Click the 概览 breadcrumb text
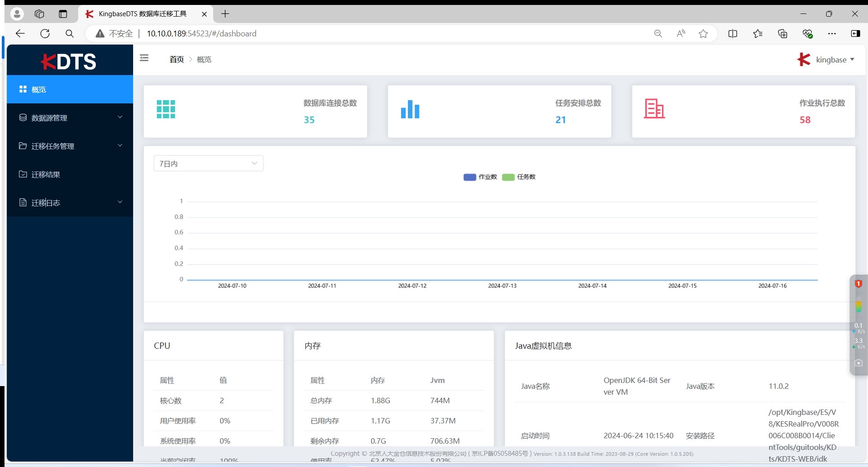 click(204, 59)
